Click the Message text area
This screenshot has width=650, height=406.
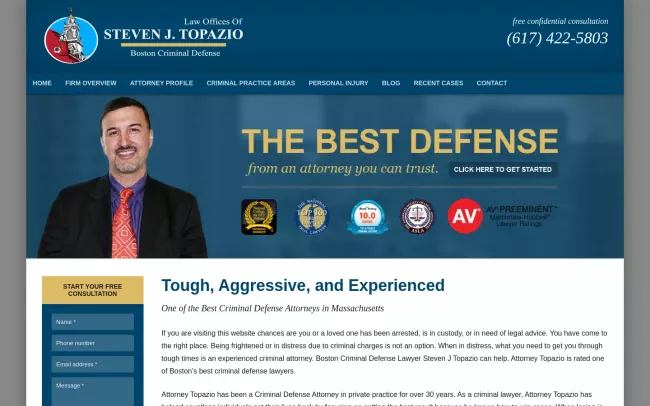pyautogui.click(x=93, y=391)
